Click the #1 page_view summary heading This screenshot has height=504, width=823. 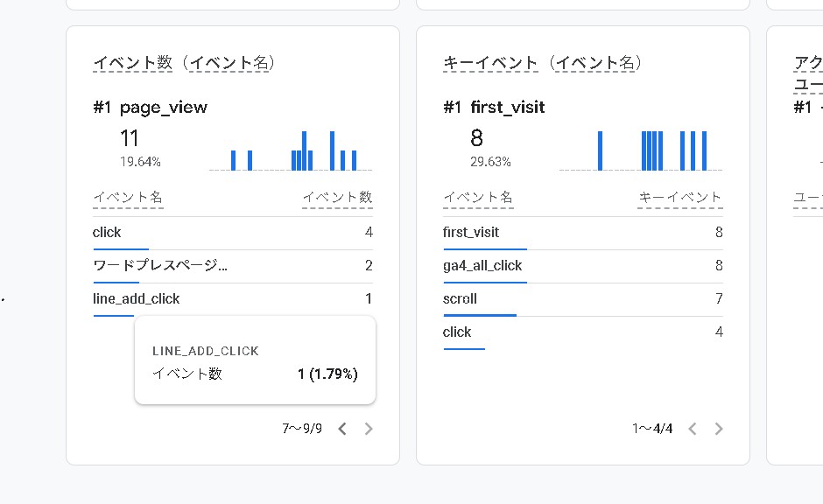(x=150, y=108)
